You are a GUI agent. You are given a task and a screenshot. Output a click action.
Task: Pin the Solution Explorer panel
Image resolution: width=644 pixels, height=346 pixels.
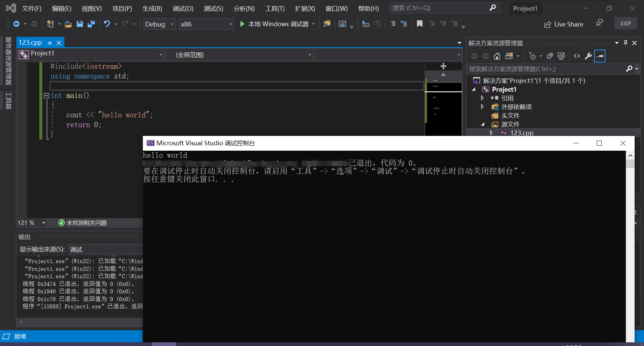click(x=625, y=43)
